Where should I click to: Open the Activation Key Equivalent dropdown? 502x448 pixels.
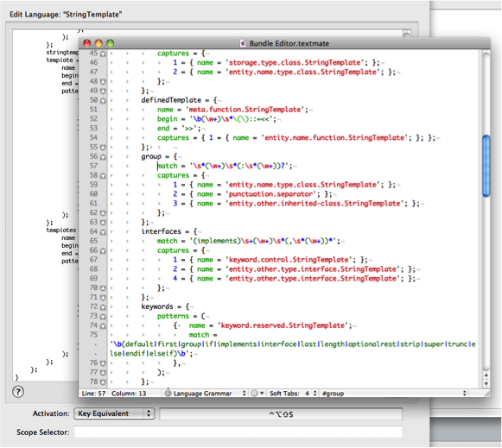(x=114, y=413)
